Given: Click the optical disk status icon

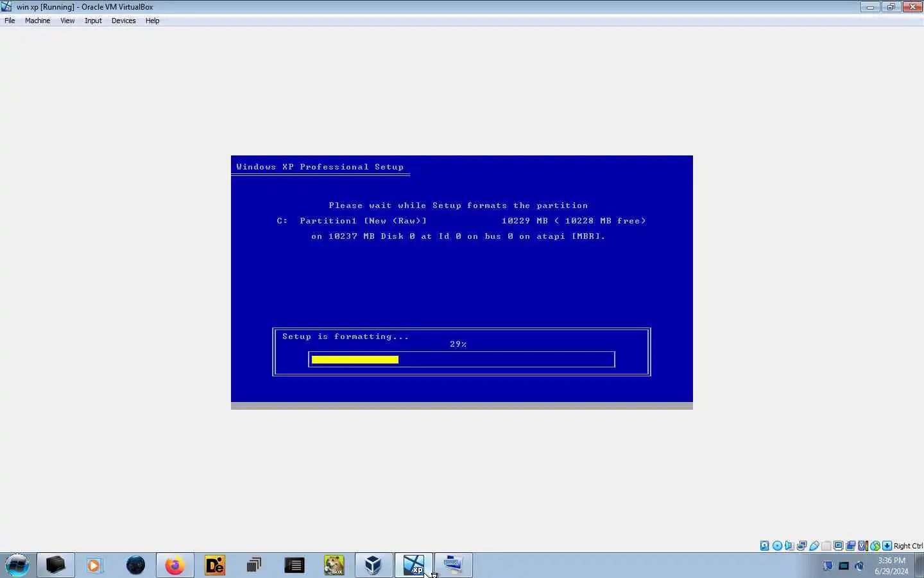Looking at the screenshot, I should tap(777, 546).
